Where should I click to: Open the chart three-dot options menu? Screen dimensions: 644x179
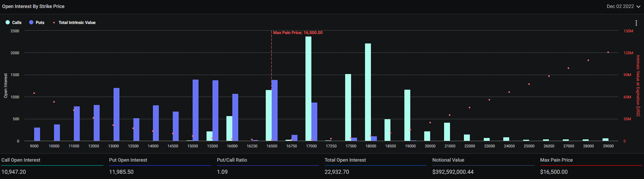point(636,23)
